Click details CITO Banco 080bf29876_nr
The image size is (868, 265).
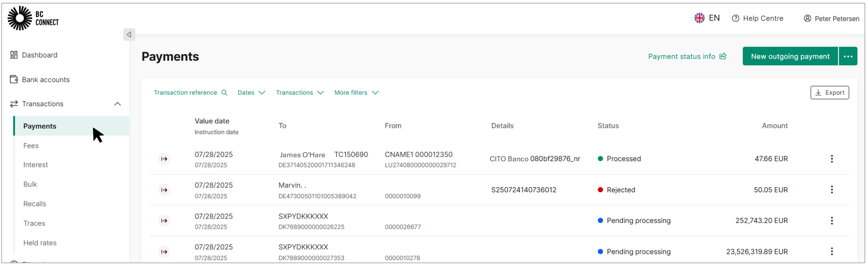(535, 159)
